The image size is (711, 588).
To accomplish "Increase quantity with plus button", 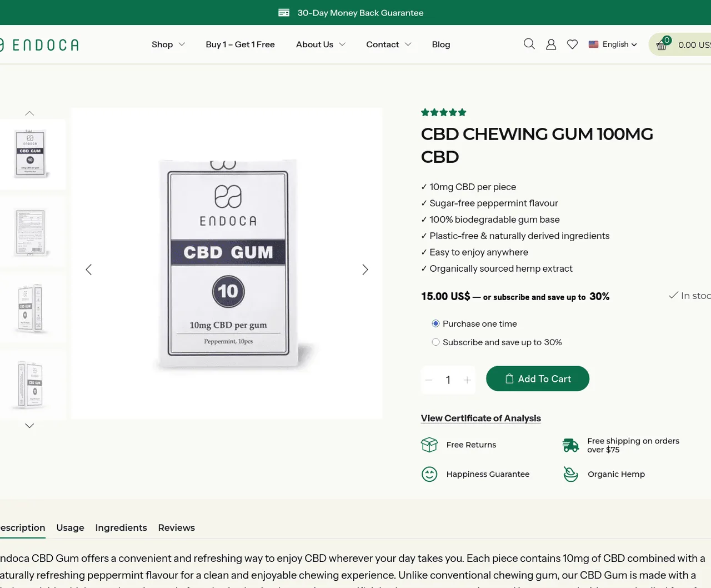I will pos(467,380).
